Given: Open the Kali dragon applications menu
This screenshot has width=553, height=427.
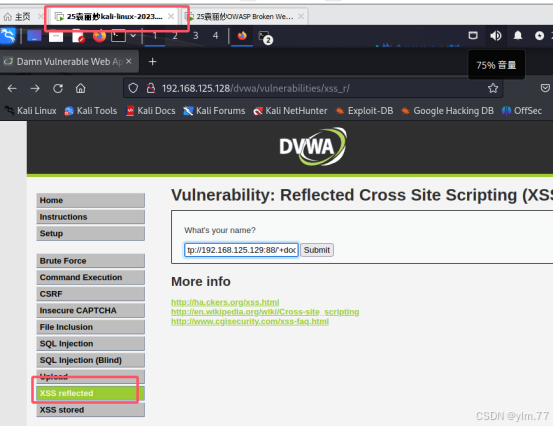Looking at the screenshot, I should pyautogui.click(x=8, y=36).
